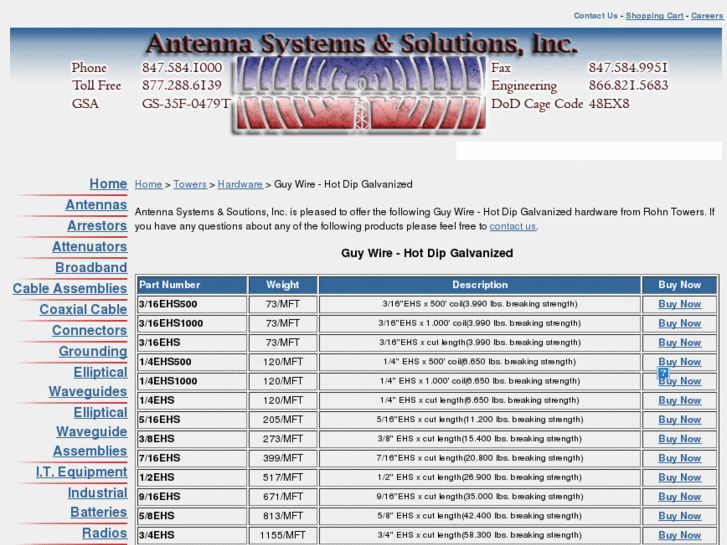Screen dimensions: 727x545
Task: Click the Weight column header
Action: tap(283, 285)
